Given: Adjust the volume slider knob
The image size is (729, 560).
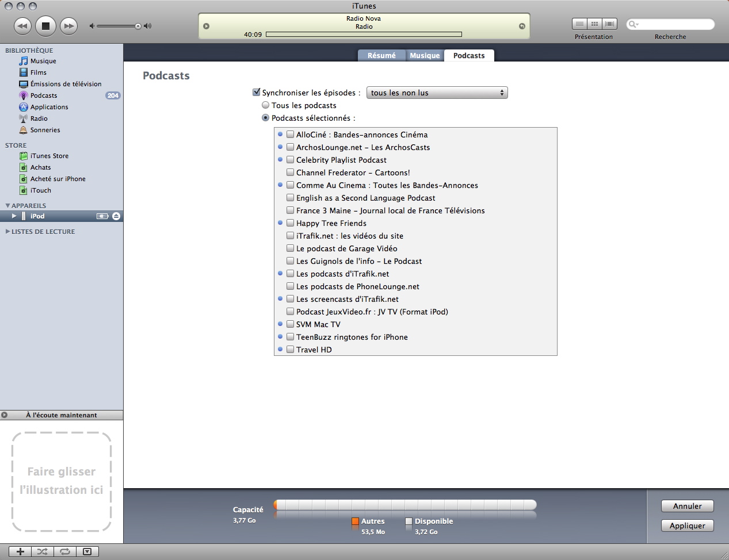Looking at the screenshot, I should click(138, 26).
